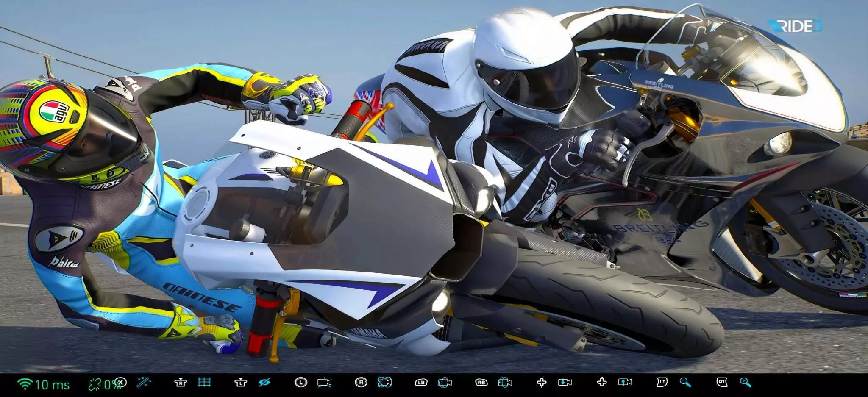Select the camera tilt icon beside LB
The image size is (868, 397).
(445, 382)
